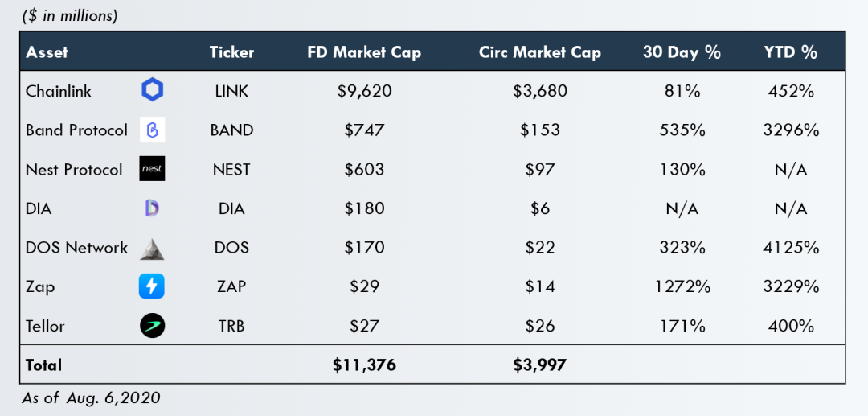868x416 pixels.
Task: Select the $3,997 total circulating cap
Action: (540, 365)
